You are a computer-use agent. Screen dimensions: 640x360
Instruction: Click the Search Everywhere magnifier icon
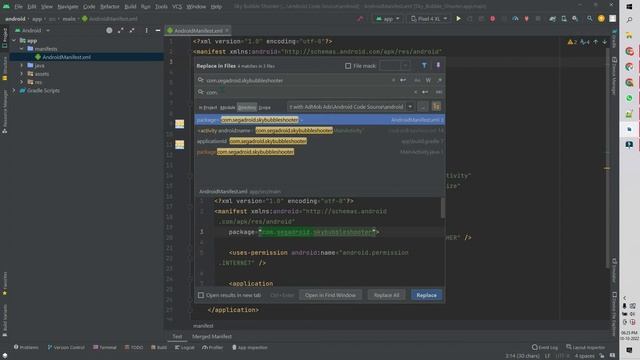point(589,19)
